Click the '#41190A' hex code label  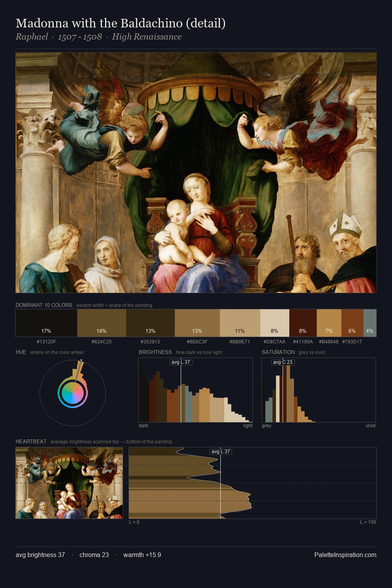[x=303, y=342]
